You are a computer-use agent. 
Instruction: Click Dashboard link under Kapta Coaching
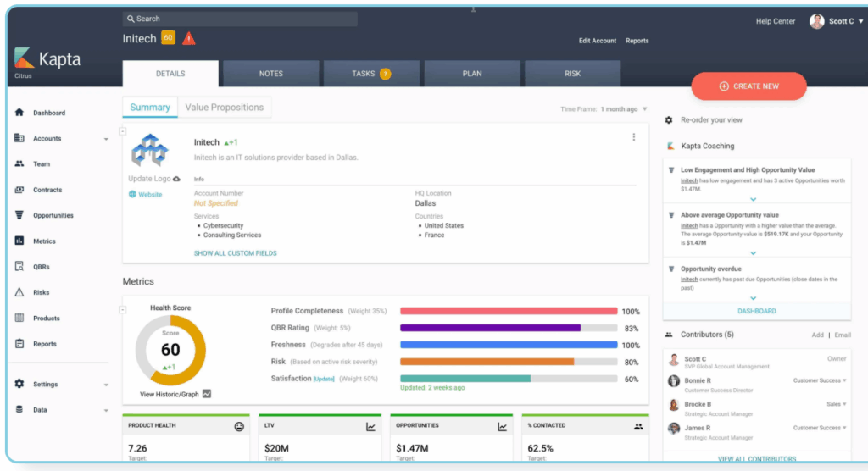coord(757,311)
